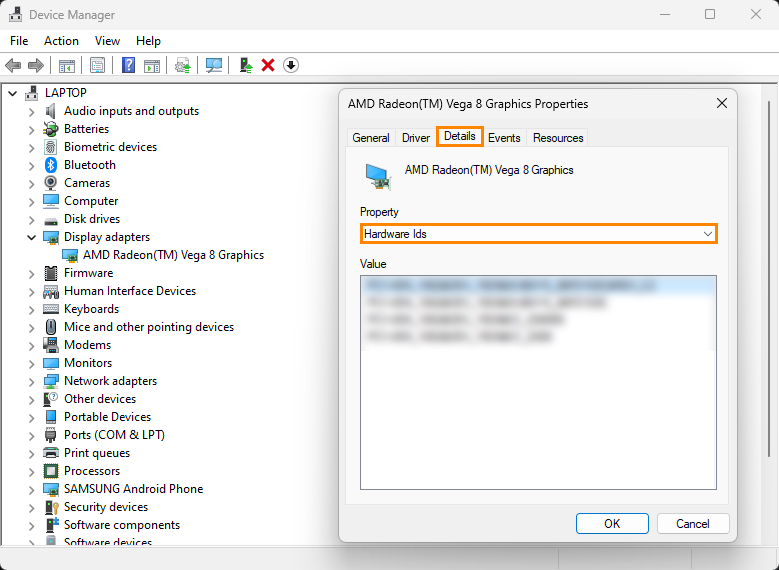Select the Details tab

[x=460, y=136]
